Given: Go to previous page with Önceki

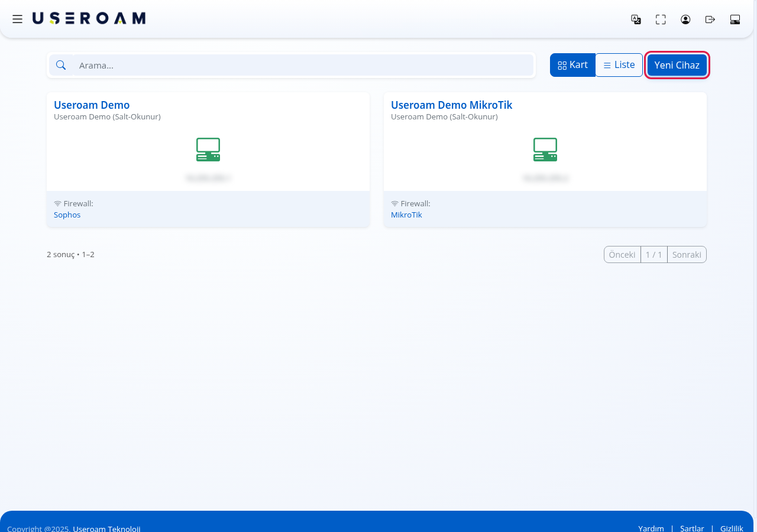Looking at the screenshot, I should click(x=622, y=255).
